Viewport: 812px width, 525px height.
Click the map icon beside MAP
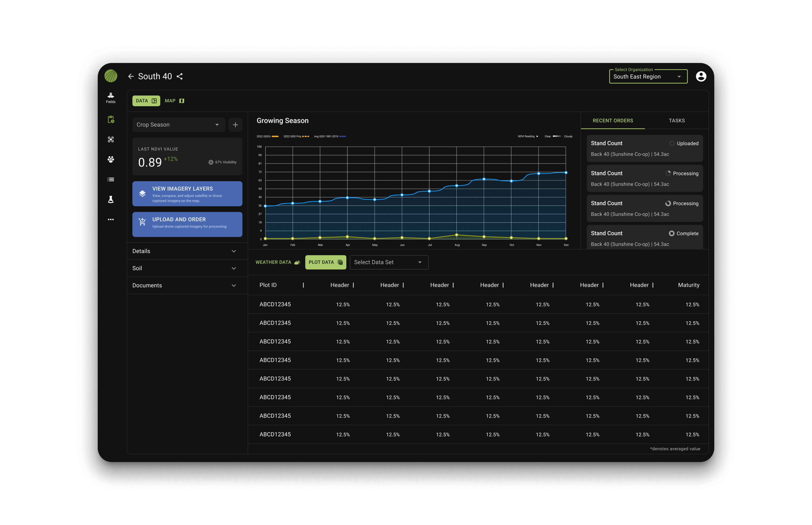(x=182, y=101)
